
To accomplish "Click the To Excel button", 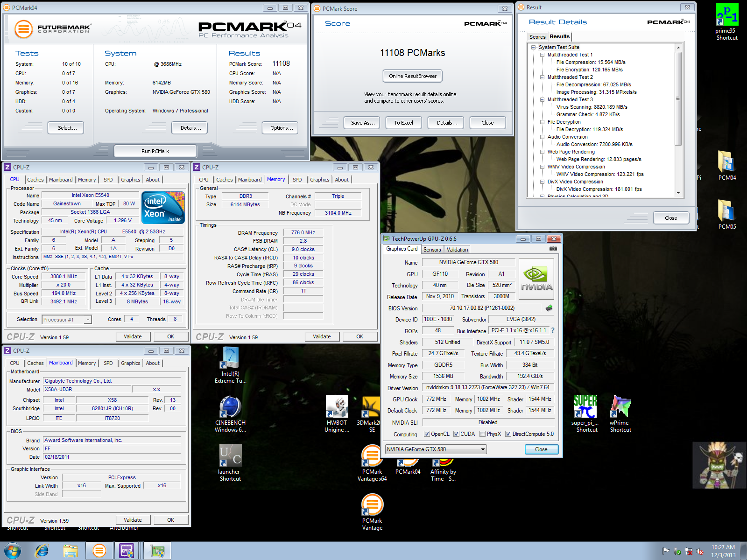I will [x=403, y=123].
